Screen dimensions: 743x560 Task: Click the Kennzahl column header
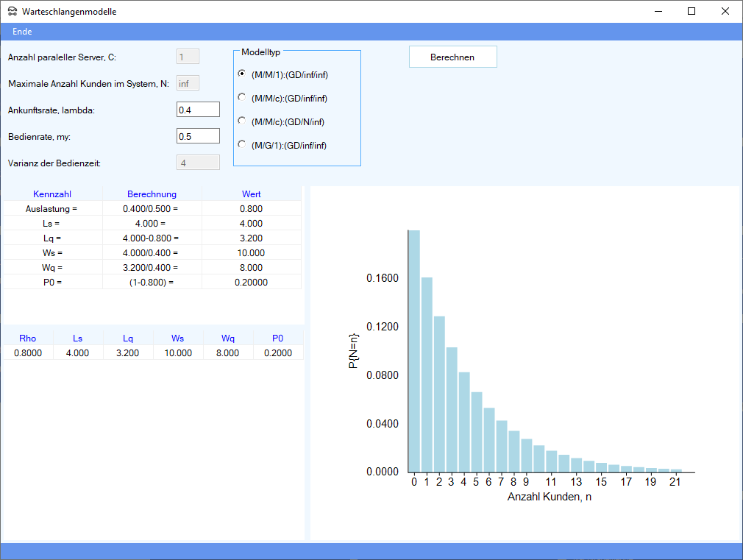[x=52, y=194]
